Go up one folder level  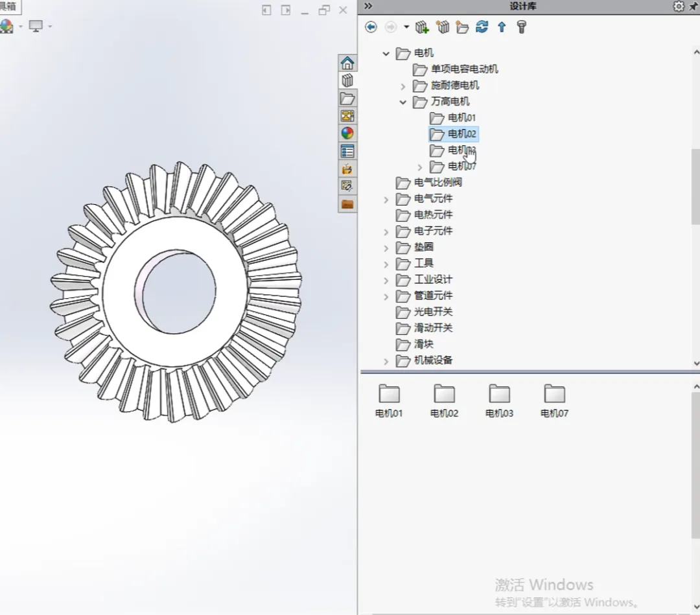point(502,27)
